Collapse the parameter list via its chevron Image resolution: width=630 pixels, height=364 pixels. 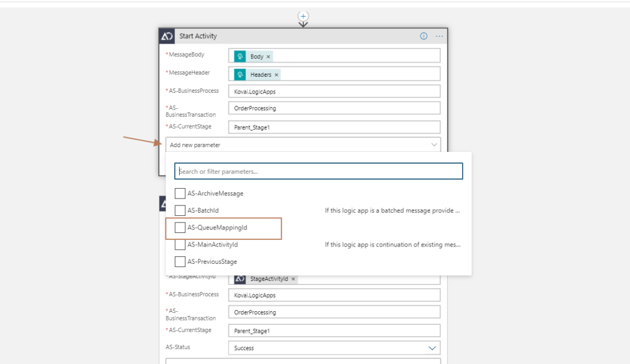tap(436, 144)
